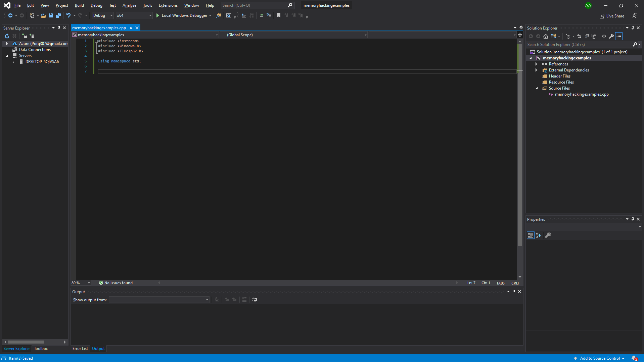The height and width of the screenshot is (362, 644).
Task: Sync with Active Document in Solution Explorer
Action: pyautogui.click(x=579, y=36)
